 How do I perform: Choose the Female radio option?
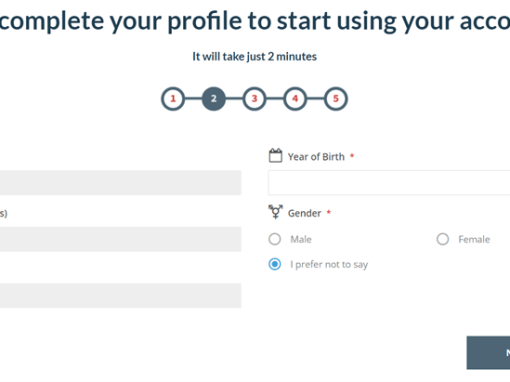tap(443, 239)
